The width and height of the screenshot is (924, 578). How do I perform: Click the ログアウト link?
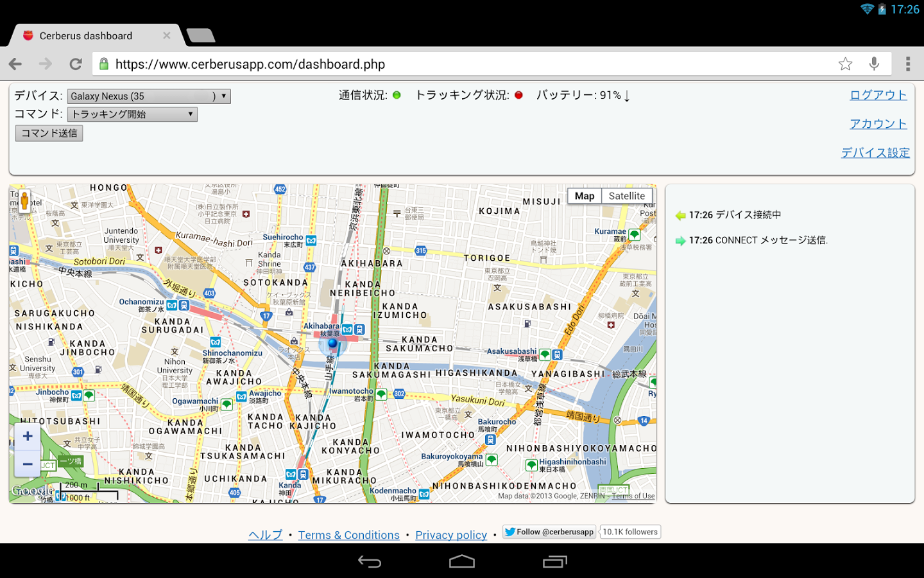click(x=878, y=95)
